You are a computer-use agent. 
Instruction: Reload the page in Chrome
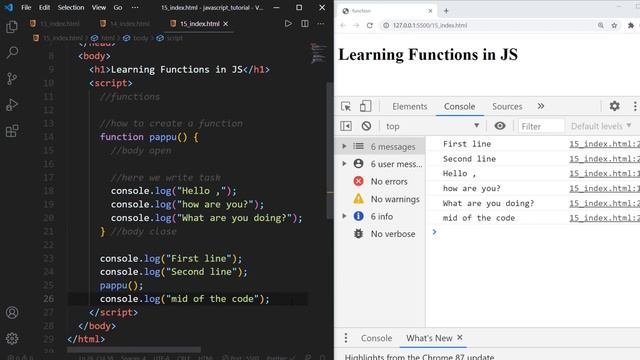point(370,25)
